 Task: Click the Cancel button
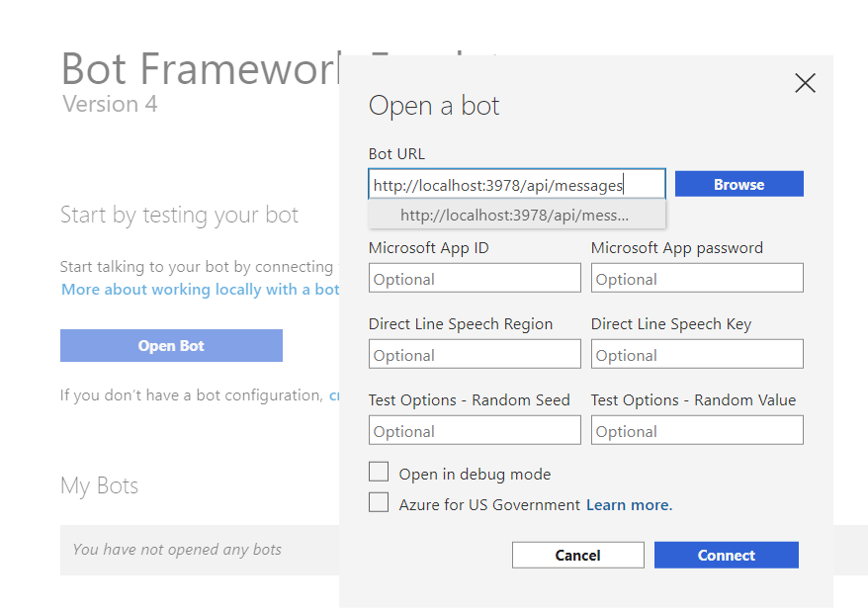click(578, 555)
